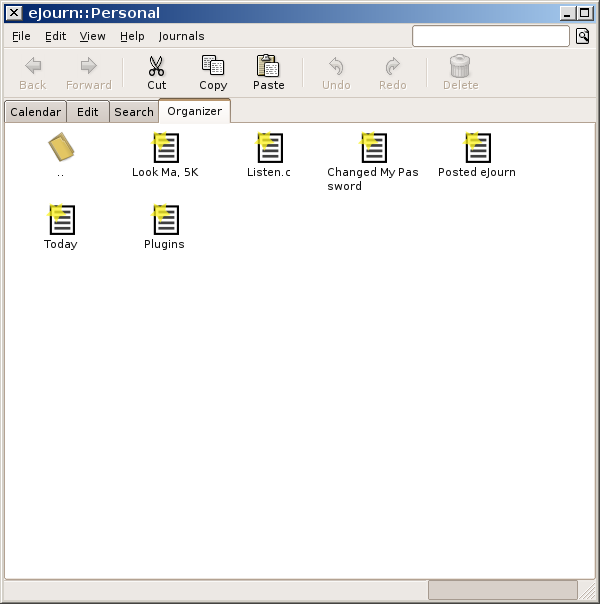Click the Undo toolbar icon
Screen dimensions: 600x604
coord(336,66)
